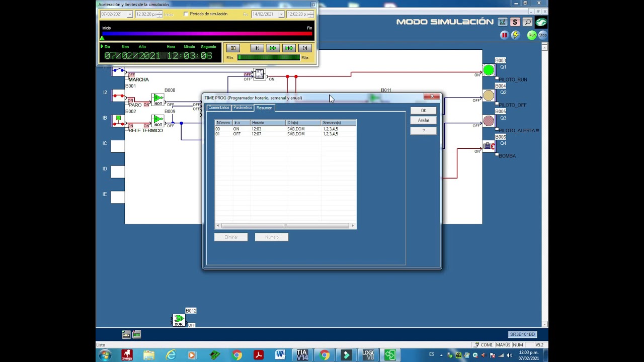Open Word from the taskbar
This screenshot has width=644, height=362.
[x=280, y=355]
